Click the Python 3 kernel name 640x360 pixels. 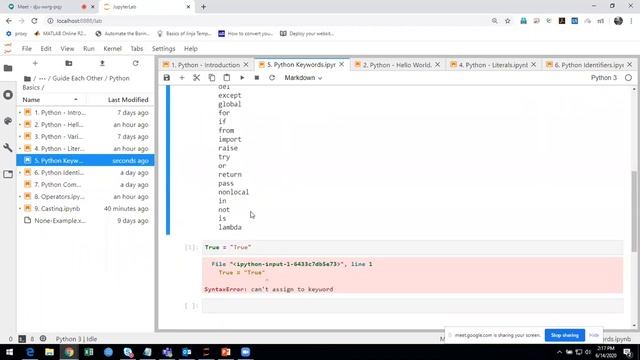coord(604,78)
